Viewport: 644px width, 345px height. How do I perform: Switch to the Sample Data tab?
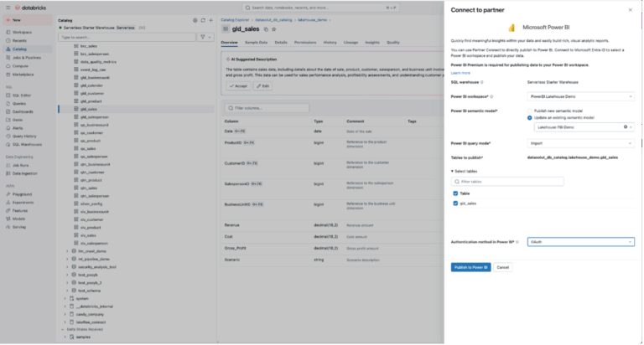pos(257,42)
